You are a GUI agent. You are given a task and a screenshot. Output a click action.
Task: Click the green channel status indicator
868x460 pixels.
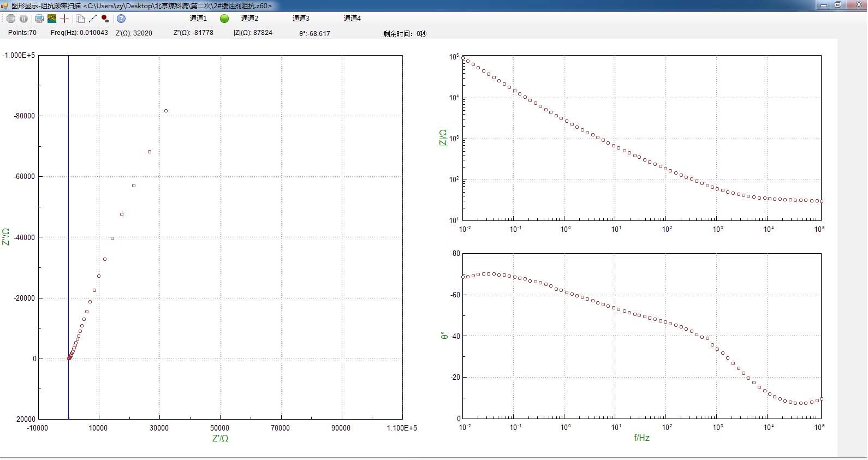224,19
